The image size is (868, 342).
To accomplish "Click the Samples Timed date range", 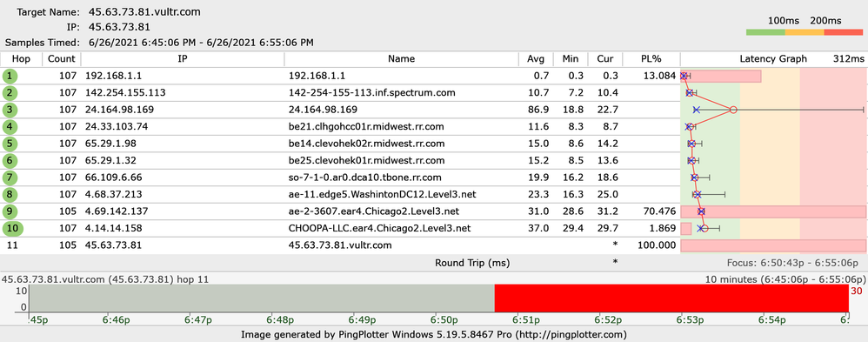I will point(201,42).
